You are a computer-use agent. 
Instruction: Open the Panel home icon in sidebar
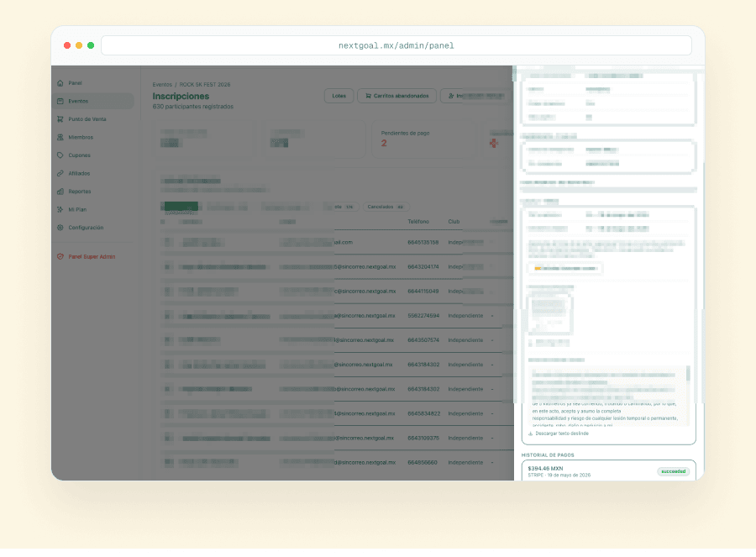(60, 83)
